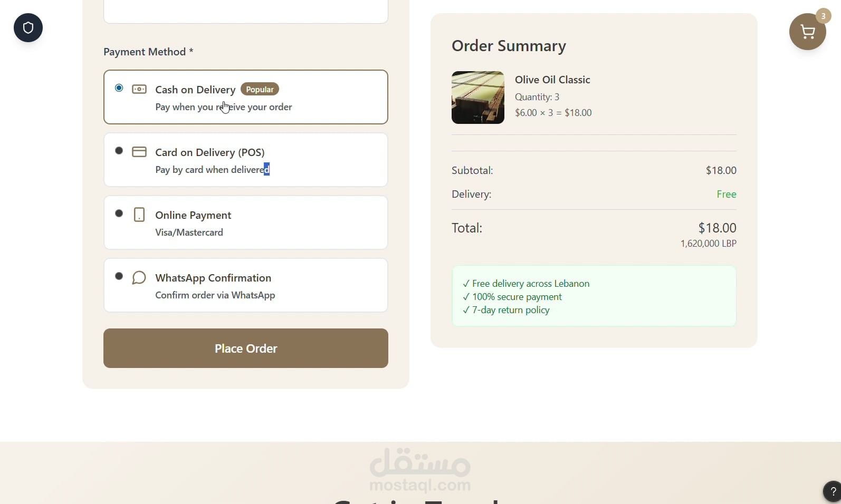Click the cash banknote icon
Screen dimensions: 841x504
click(139, 89)
